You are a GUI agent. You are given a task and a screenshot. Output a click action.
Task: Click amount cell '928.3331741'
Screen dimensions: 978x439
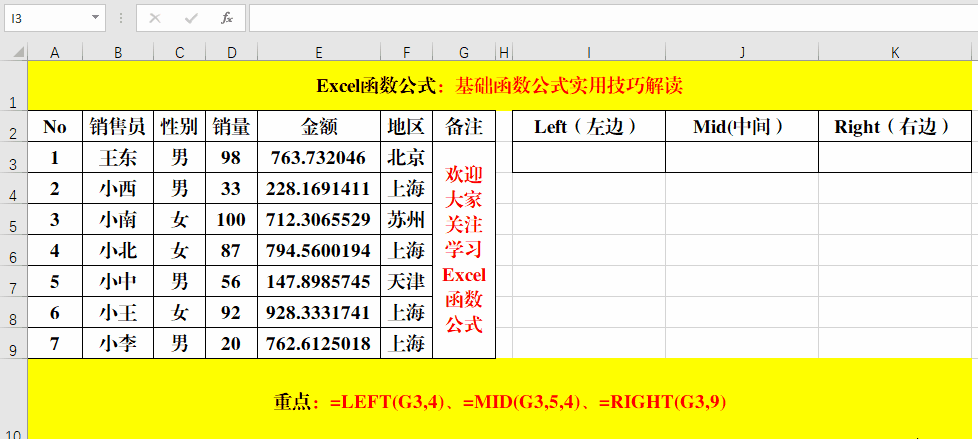[x=319, y=312]
